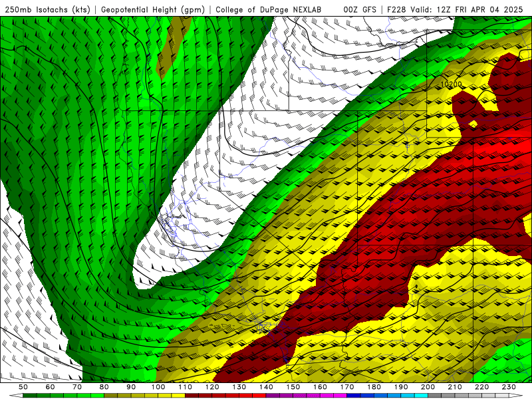This screenshot has width=532, height=399.
Task: Click the '130' value on the color scale
Action: pos(239,387)
